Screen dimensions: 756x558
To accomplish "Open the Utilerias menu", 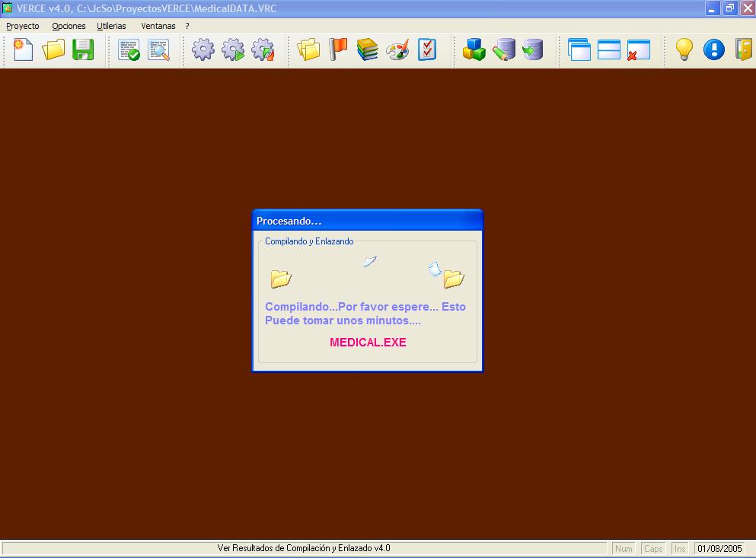I will [x=112, y=26].
